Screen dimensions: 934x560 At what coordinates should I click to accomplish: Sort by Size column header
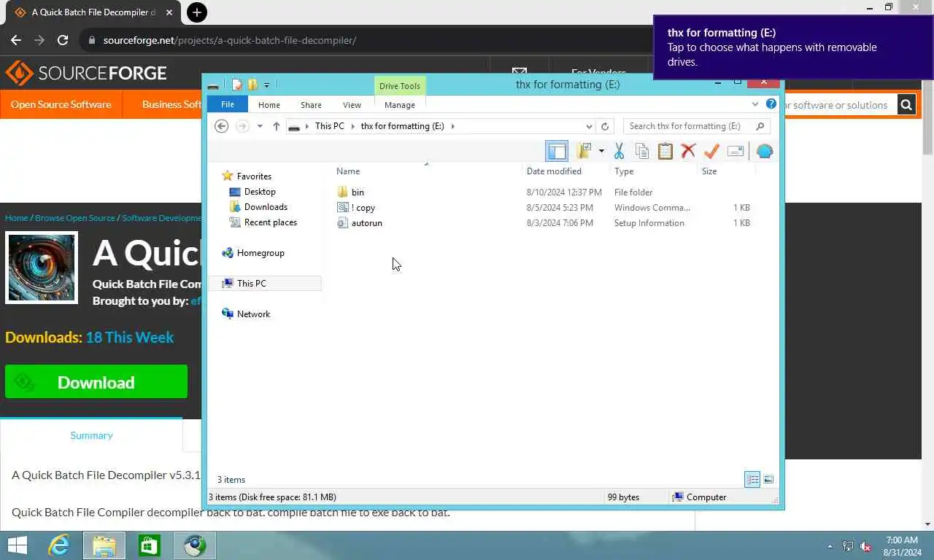(x=709, y=171)
